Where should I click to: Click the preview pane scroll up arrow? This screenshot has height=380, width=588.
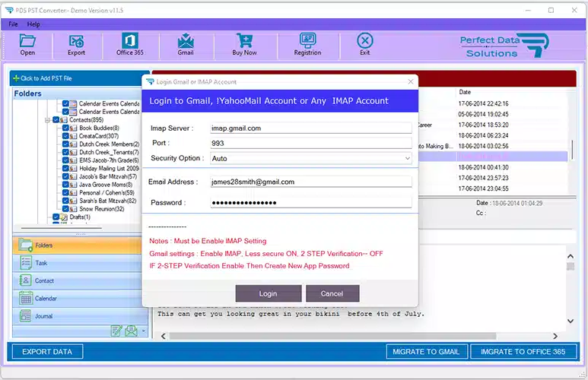point(571,256)
